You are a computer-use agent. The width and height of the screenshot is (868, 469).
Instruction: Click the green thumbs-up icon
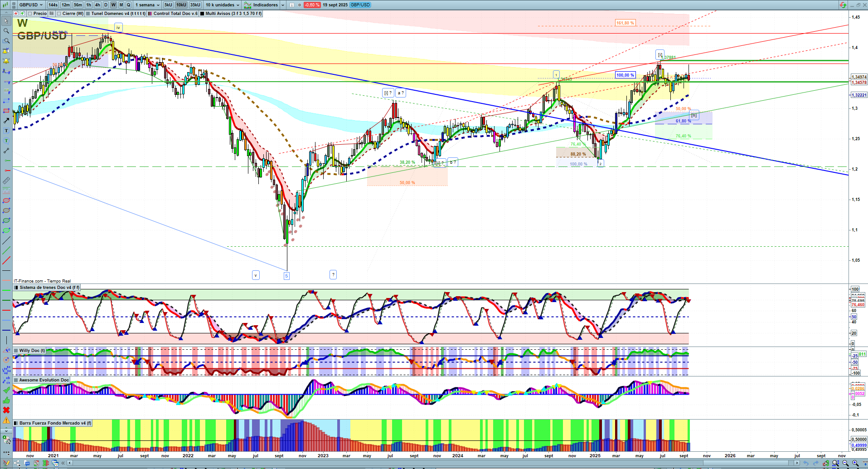point(6,400)
